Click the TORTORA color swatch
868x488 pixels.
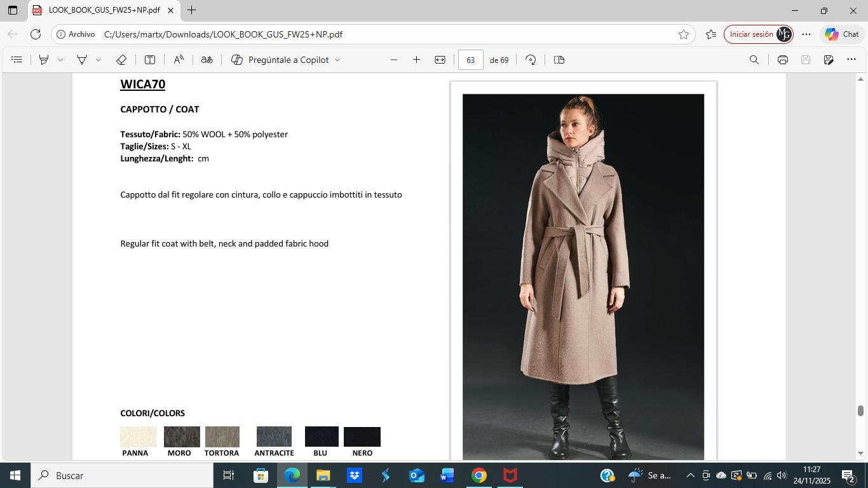click(222, 437)
